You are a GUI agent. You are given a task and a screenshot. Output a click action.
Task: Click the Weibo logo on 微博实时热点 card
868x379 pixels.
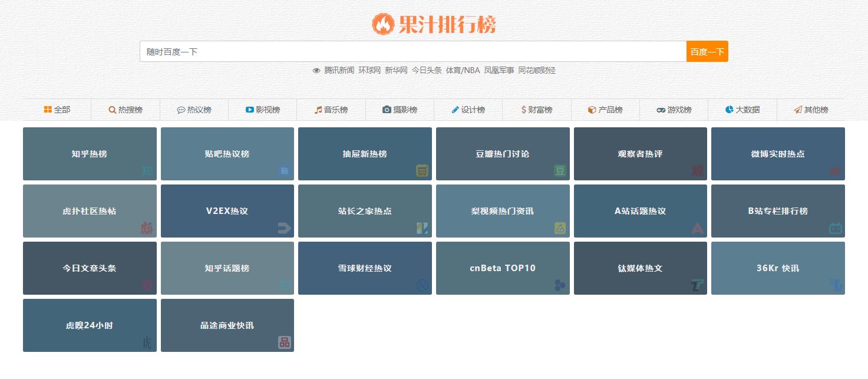[836, 172]
